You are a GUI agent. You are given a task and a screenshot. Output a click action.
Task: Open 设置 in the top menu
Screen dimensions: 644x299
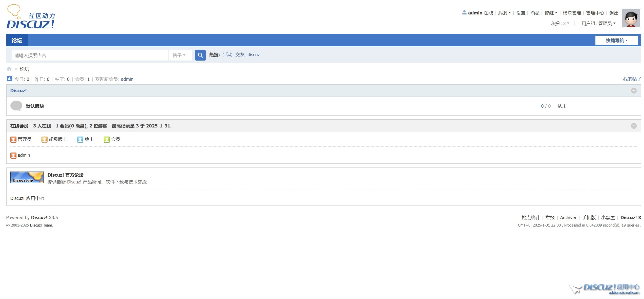(x=521, y=13)
